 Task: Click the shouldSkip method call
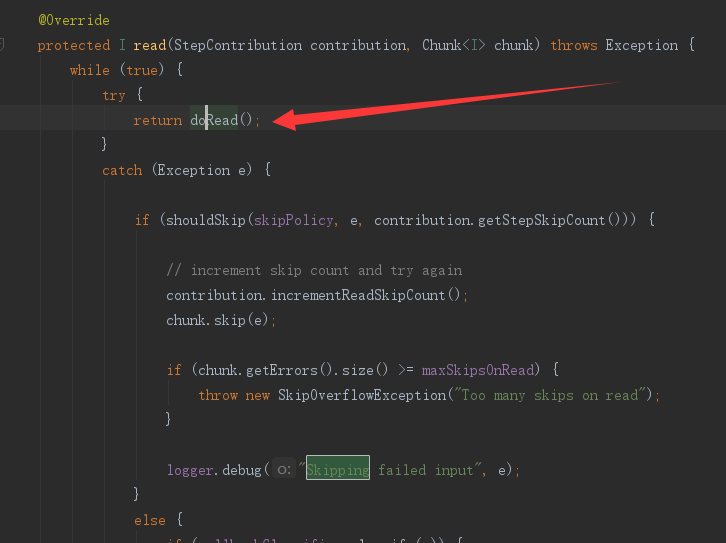pyautogui.click(x=206, y=220)
